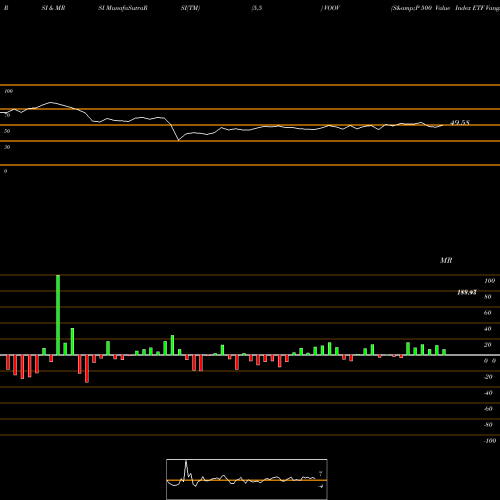500x500 pixels.
Task: Click the -100 label on MR axis
Action: [490, 441]
